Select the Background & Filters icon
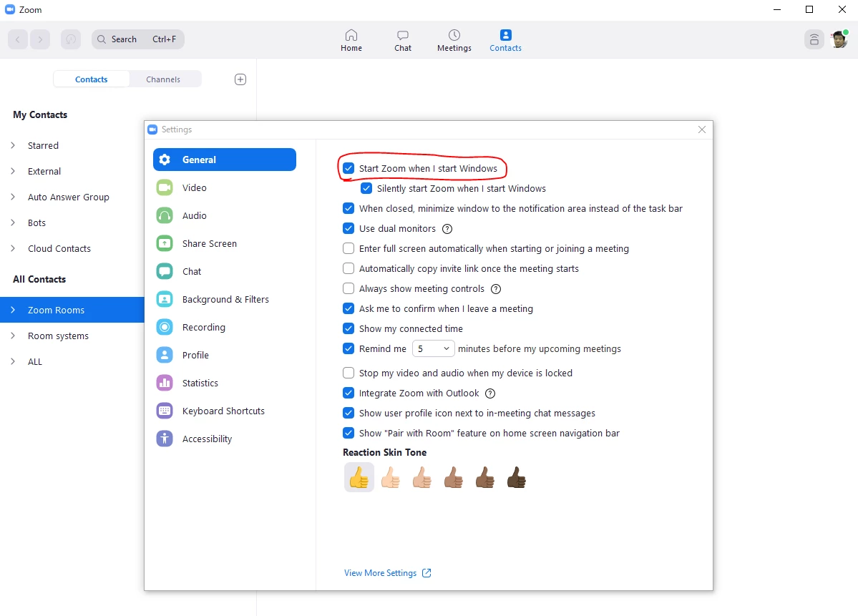 (165, 299)
